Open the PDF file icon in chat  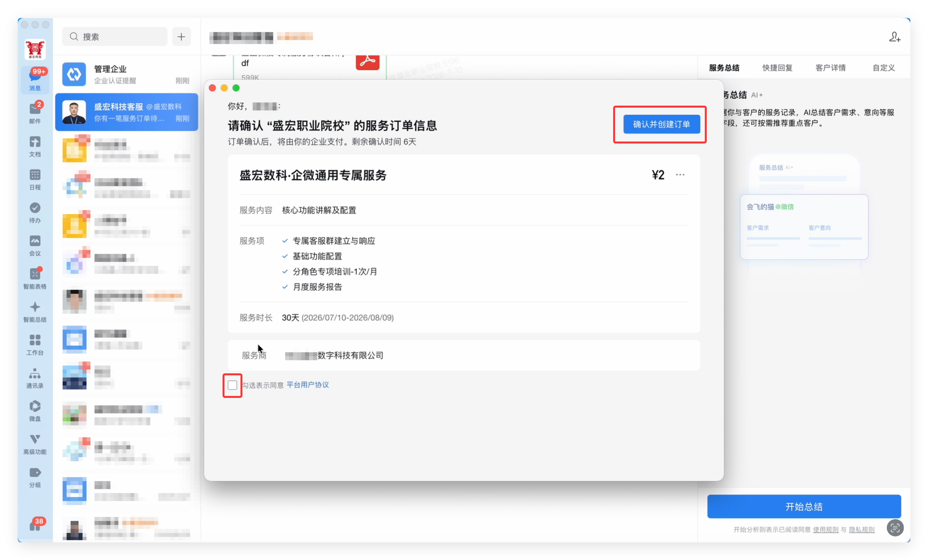(367, 61)
